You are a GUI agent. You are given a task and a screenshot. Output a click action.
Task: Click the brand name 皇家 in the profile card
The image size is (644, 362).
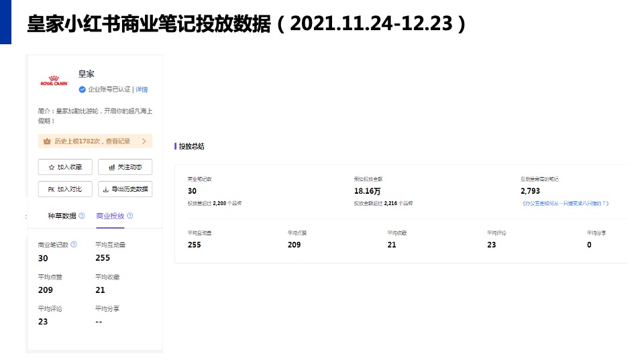(x=87, y=74)
